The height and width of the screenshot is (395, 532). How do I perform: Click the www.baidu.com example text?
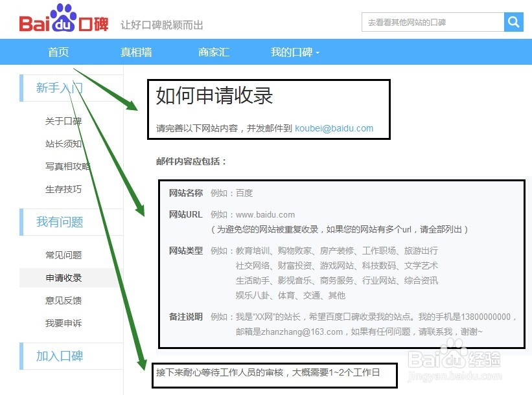coord(265,214)
